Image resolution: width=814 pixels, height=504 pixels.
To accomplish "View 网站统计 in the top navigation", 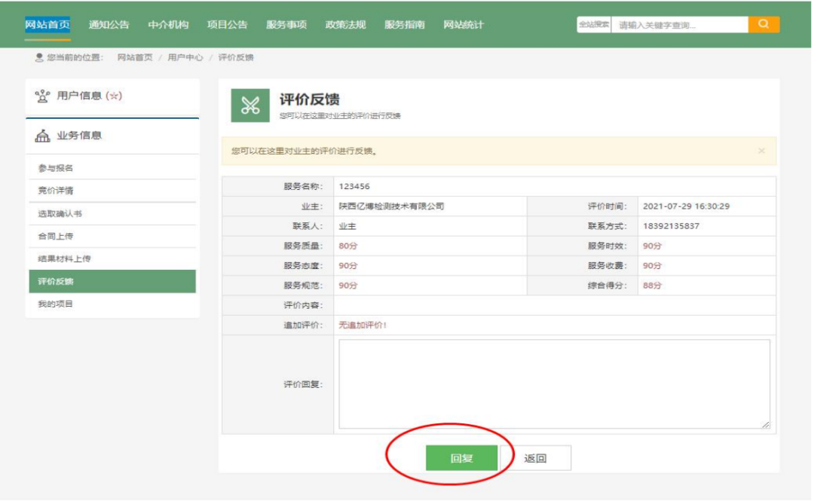I will click(x=464, y=24).
